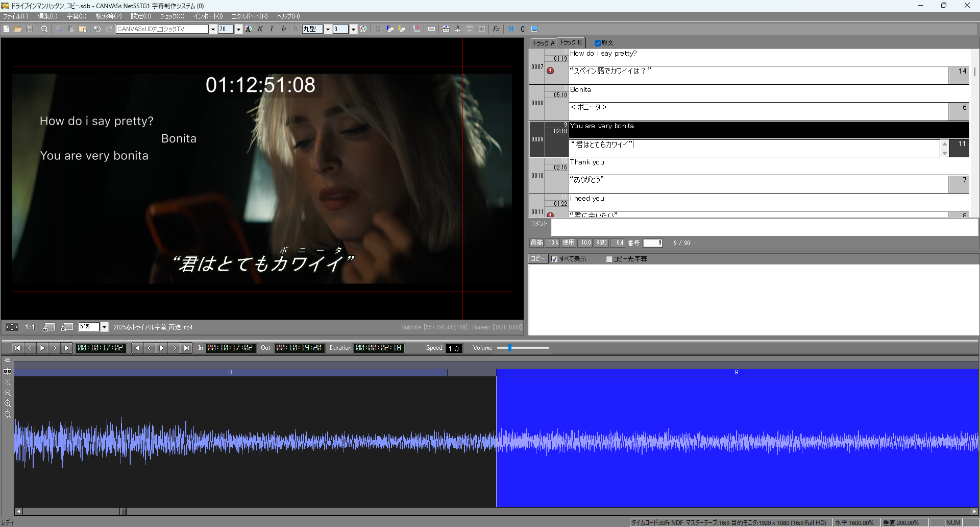Step video back one frame

point(30,348)
